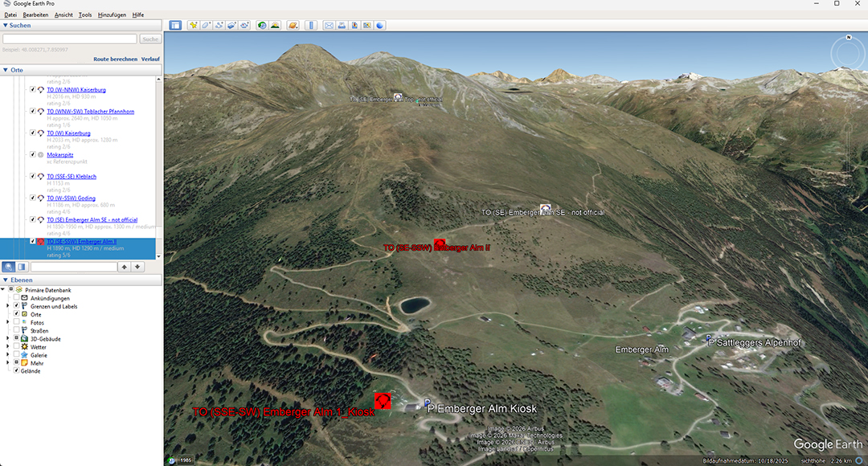Click the Route berechnen link
This screenshot has height=466, width=868.
click(x=115, y=59)
